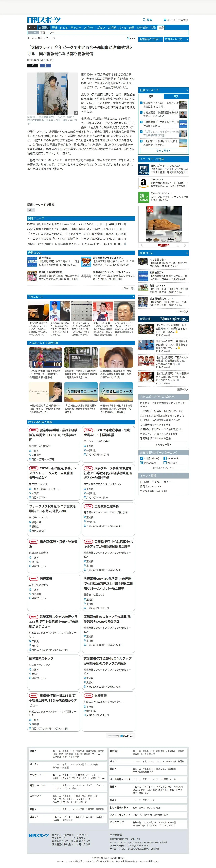Image resolution: width=216 pixels, height=868 pixels.
Task: Open related news 杉村太蔵氏 article link
Action: pyautogui.click(x=76, y=224)
